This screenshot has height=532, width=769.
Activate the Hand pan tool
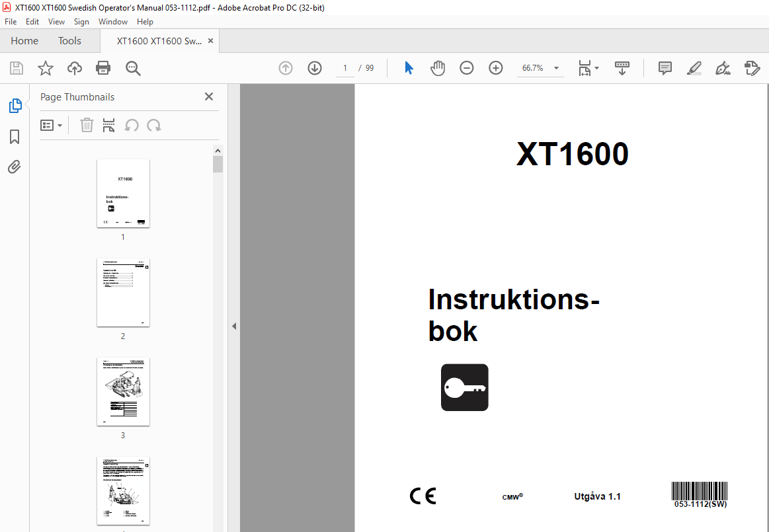[438, 68]
